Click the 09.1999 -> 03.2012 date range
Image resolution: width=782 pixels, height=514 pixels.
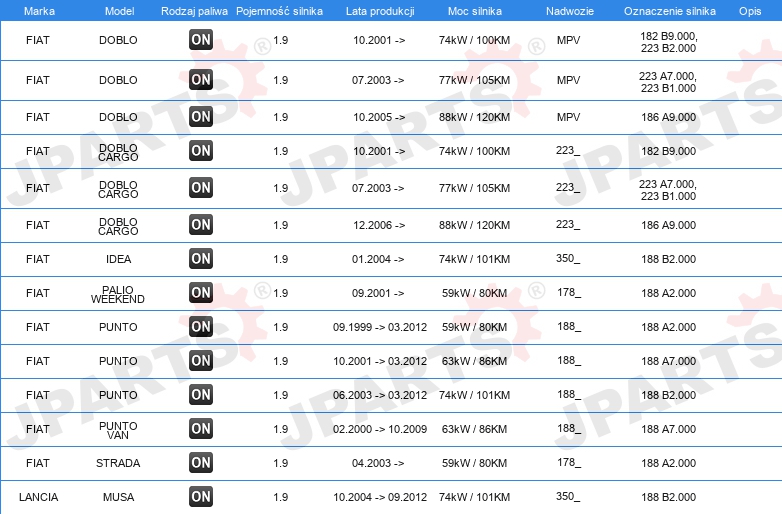[380, 327]
